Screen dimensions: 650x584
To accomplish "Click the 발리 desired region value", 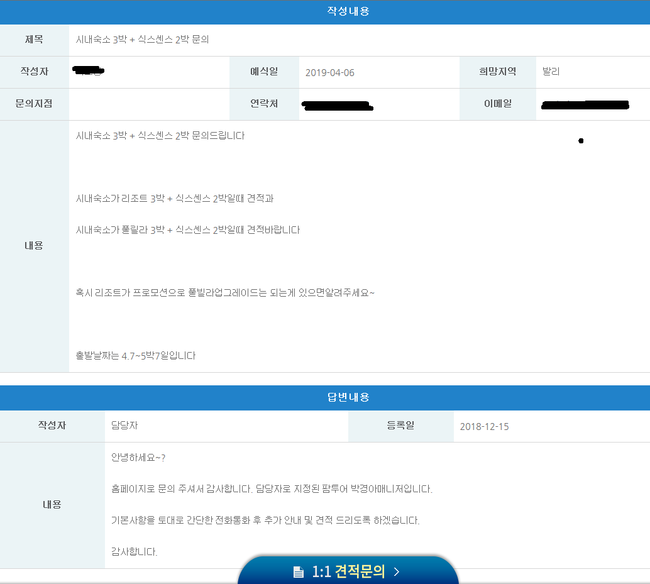I will (x=551, y=72).
